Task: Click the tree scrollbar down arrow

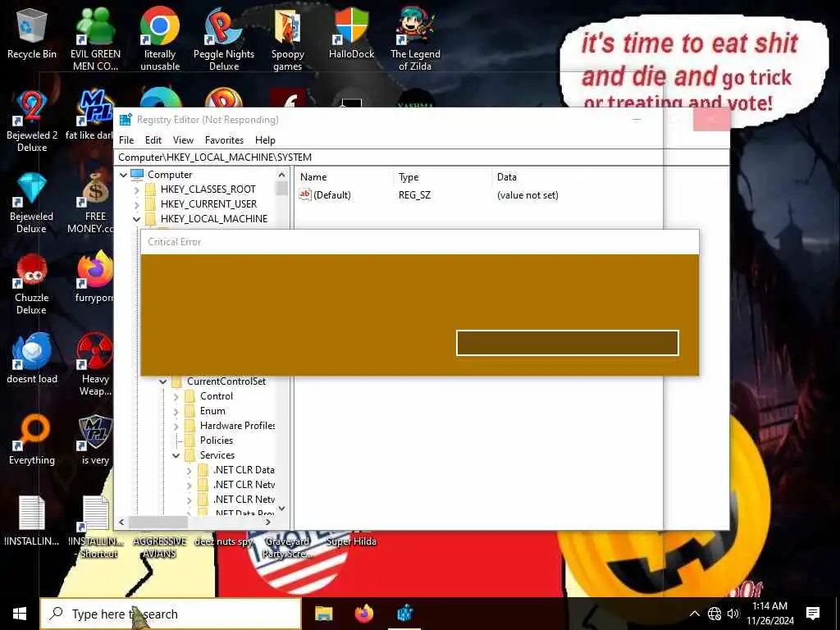Action: 282,509
